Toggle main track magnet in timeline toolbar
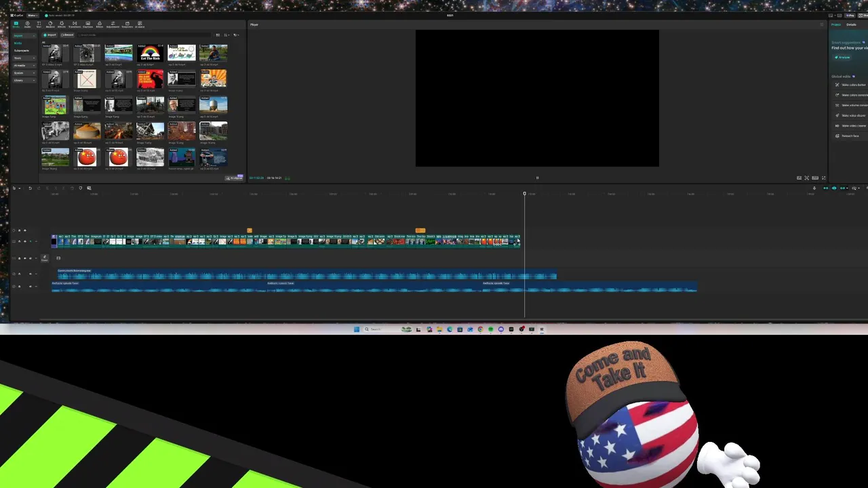 coord(826,188)
